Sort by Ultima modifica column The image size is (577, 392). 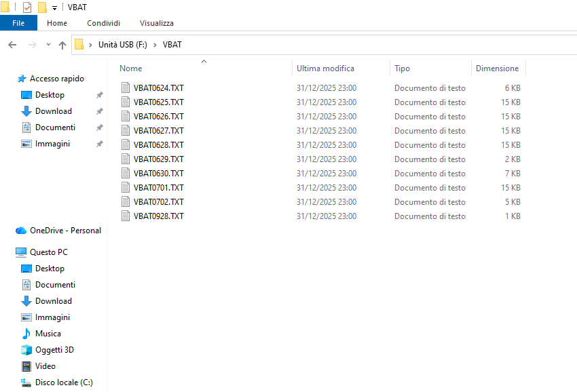tap(325, 68)
